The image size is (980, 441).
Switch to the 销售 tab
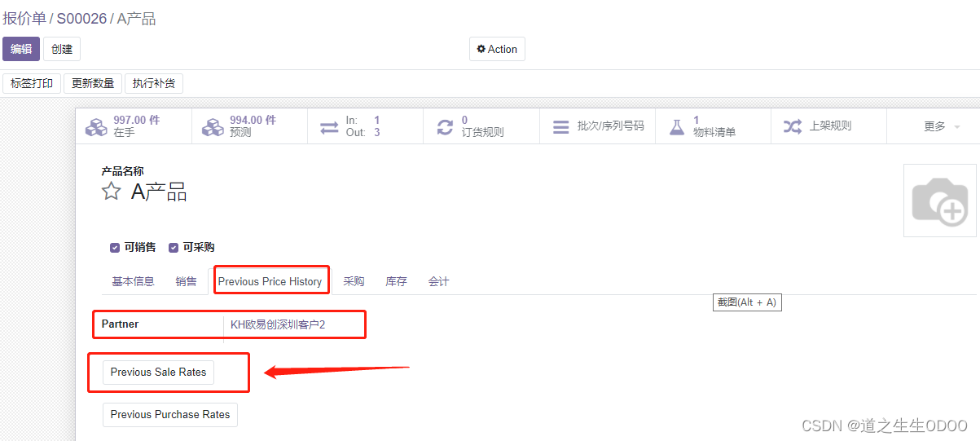coord(186,281)
